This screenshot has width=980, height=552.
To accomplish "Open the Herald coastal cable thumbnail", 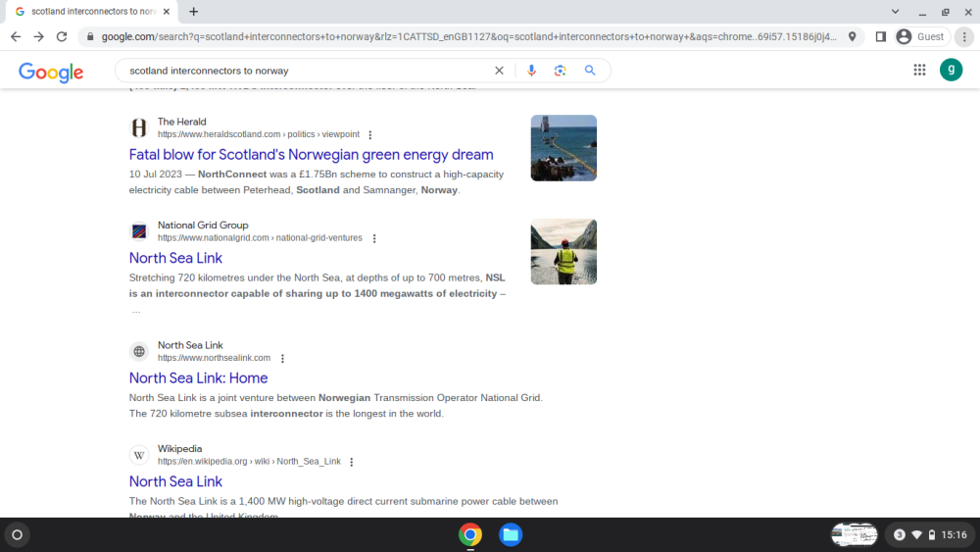I will (x=563, y=148).
